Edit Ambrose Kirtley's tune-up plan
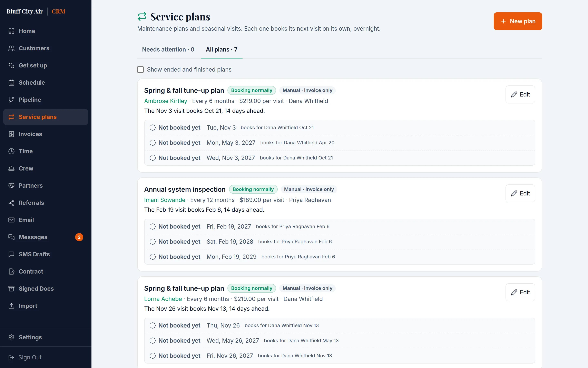This screenshot has height=368, width=588. click(520, 94)
